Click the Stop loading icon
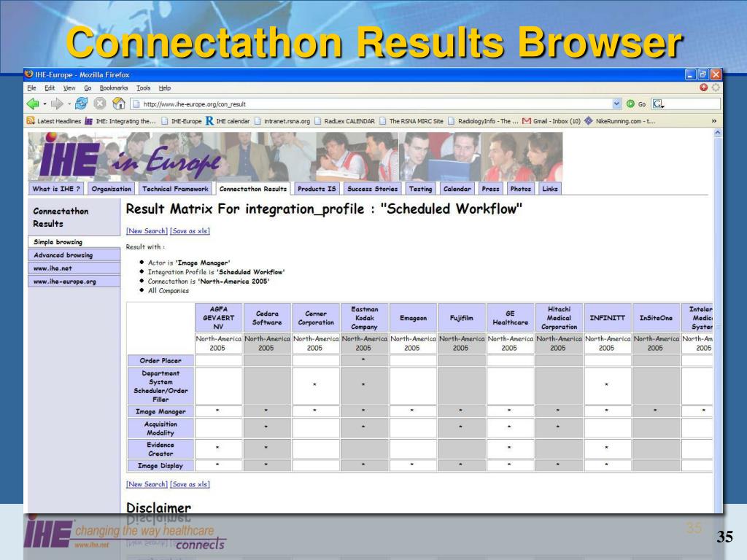The height and width of the screenshot is (560, 747). (x=99, y=104)
